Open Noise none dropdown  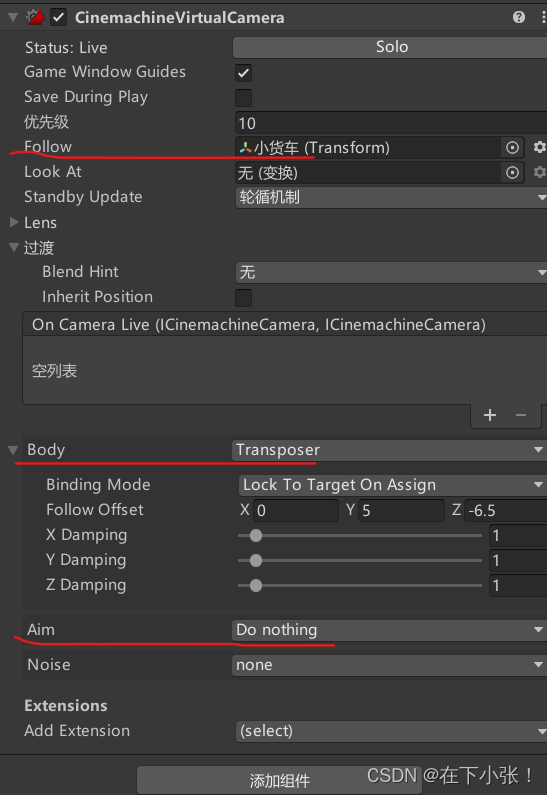click(389, 665)
